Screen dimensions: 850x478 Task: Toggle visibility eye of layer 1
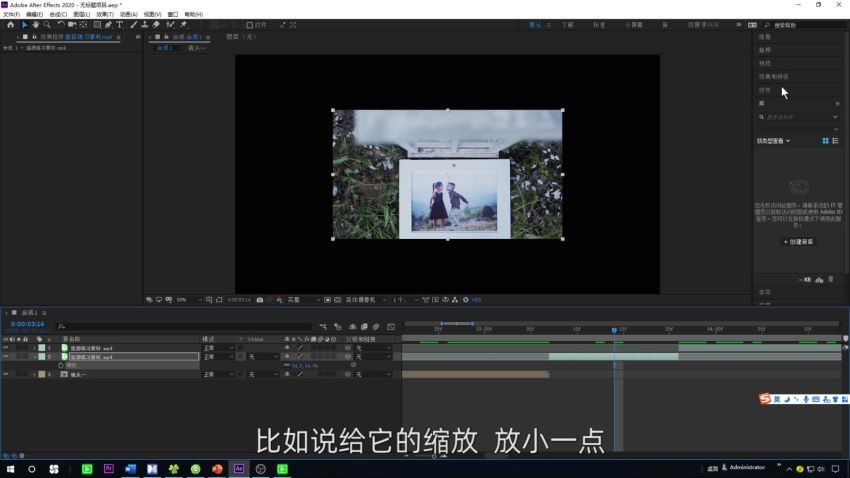tap(5, 348)
